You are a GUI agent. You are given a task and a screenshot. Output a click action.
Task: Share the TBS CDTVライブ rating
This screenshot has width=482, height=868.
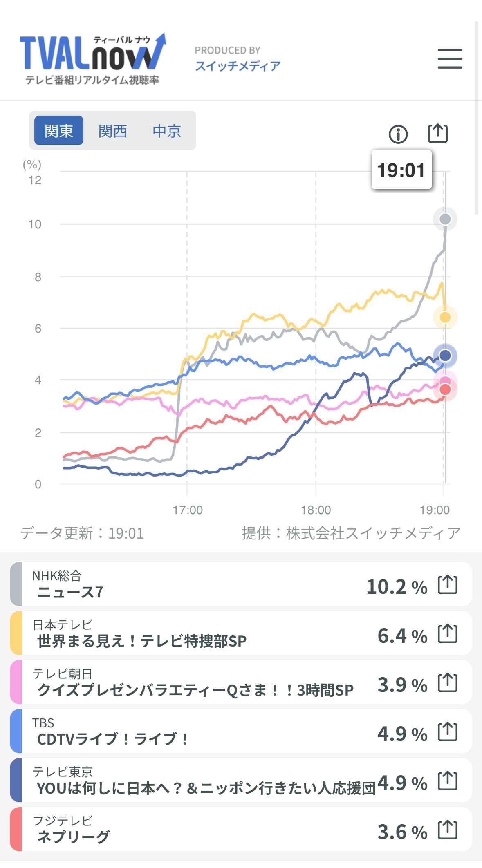pos(447,732)
